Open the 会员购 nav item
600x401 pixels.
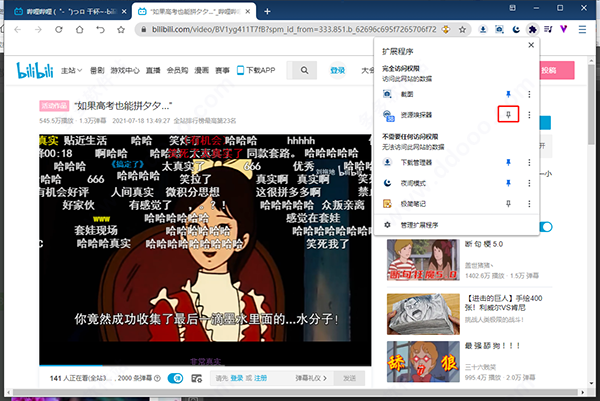point(177,70)
